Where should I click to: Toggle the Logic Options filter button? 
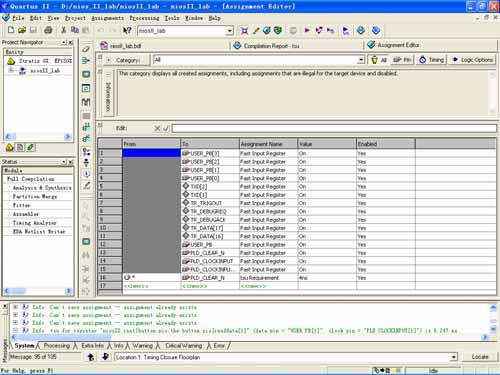pos(472,60)
